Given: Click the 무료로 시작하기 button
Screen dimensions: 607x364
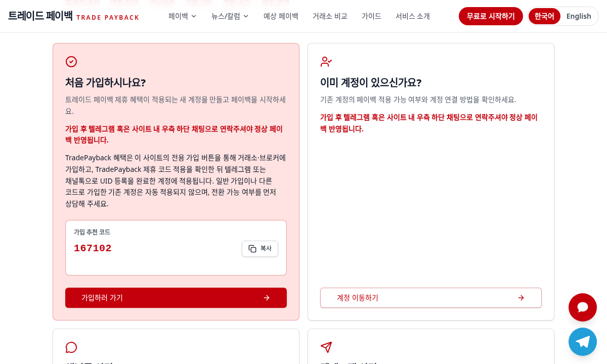Looking at the screenshot, I should (491, 16).
